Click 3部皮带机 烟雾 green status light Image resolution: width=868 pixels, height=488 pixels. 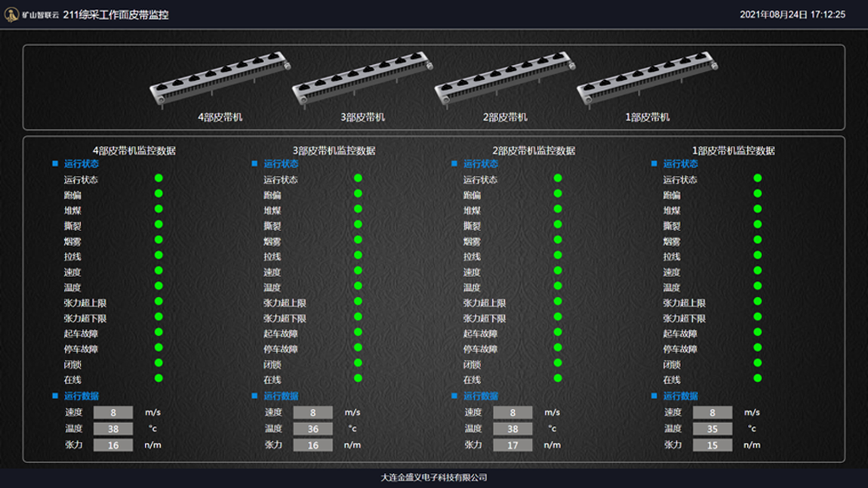(359, 240)
